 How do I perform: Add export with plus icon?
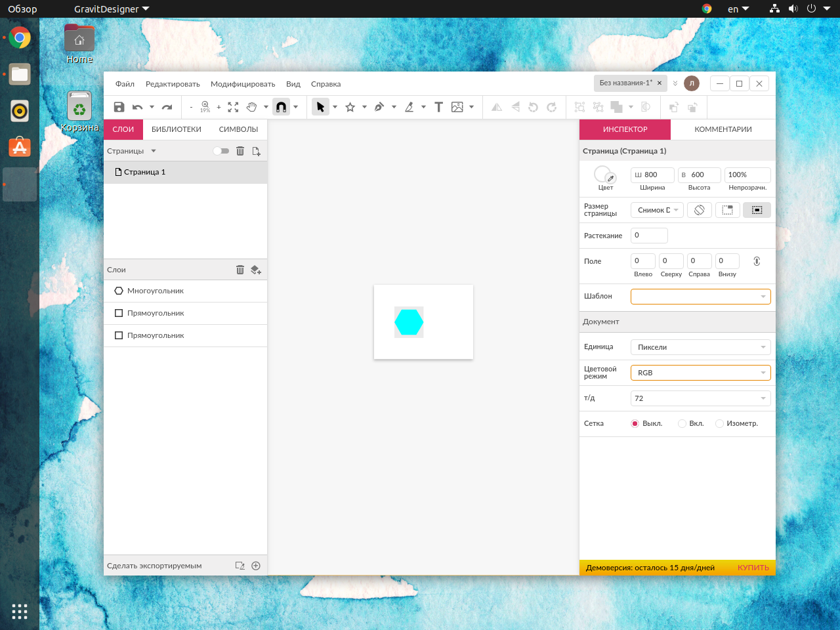[256, 566]
